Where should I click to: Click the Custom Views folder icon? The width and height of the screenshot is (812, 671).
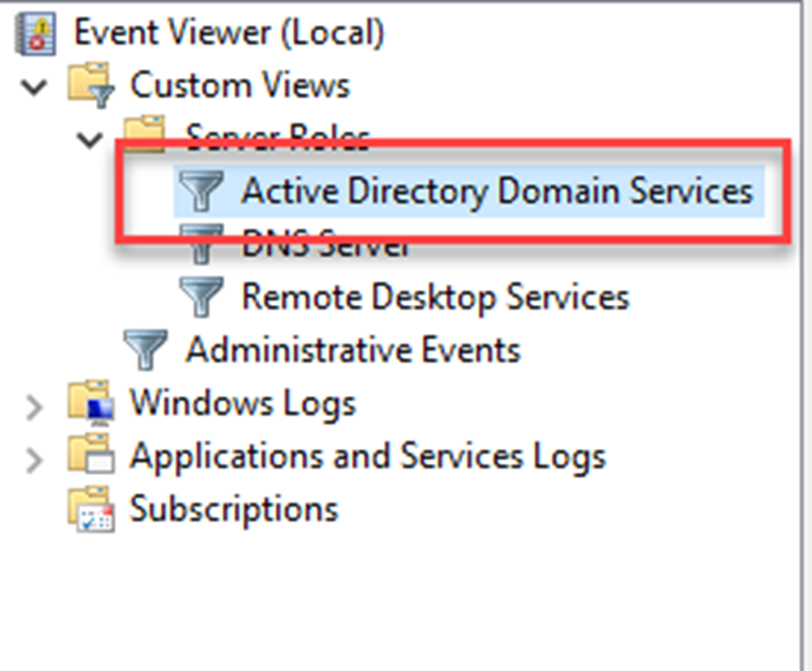90,86
